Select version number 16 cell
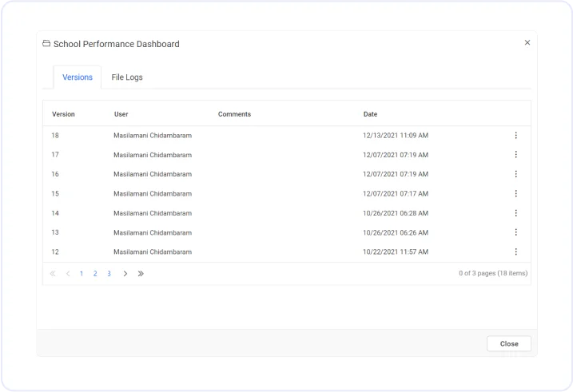 [x=55, y=174]
